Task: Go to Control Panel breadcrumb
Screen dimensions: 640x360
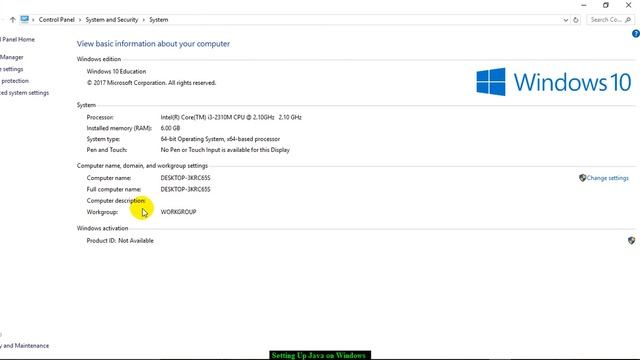Action: (x=57, y=20)
